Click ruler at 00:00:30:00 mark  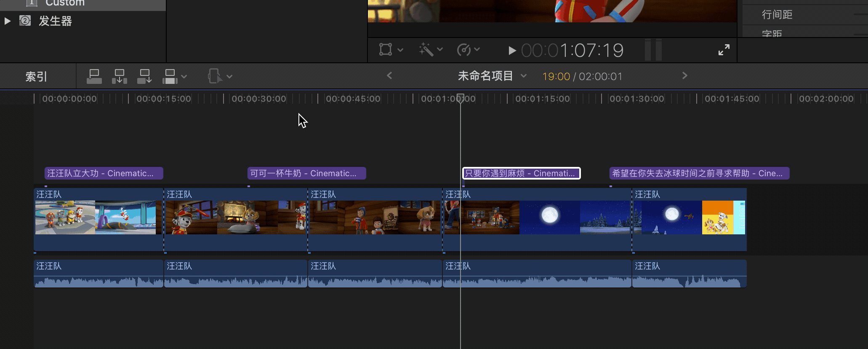(259, 99)
